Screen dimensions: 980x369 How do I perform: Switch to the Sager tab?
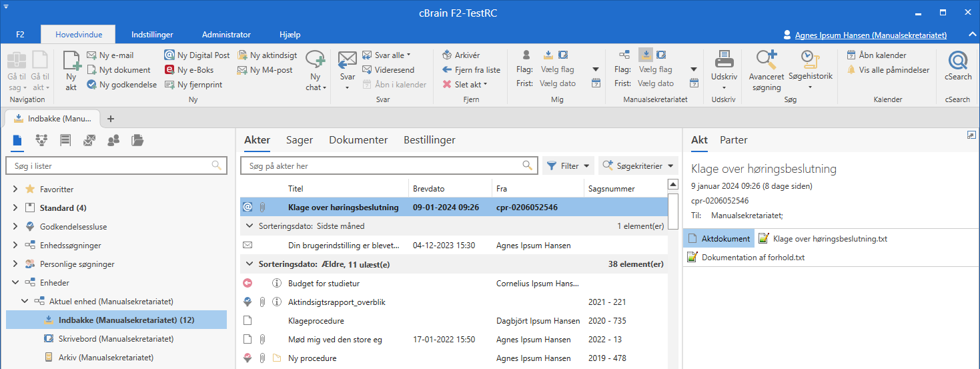300,140
